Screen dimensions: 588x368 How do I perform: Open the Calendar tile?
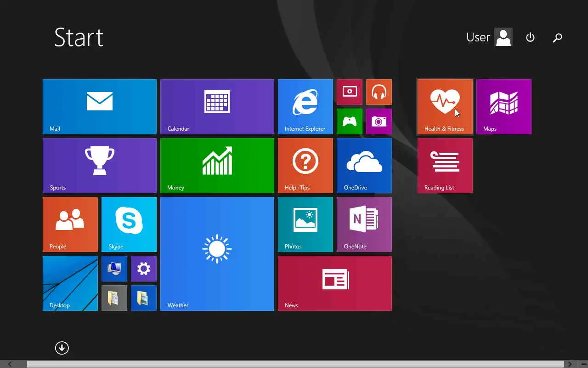tap(217, 107)
